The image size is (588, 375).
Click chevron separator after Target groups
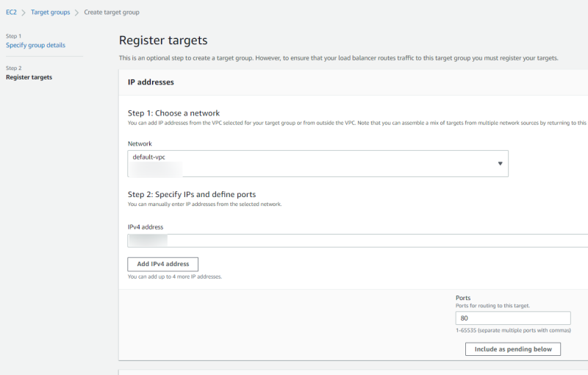pyautogui.click(x=76, y=12)
